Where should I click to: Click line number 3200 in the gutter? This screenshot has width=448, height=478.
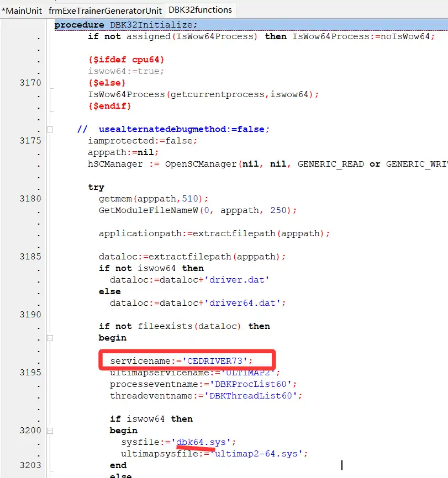pyautogui.click(x=30, y=430)
